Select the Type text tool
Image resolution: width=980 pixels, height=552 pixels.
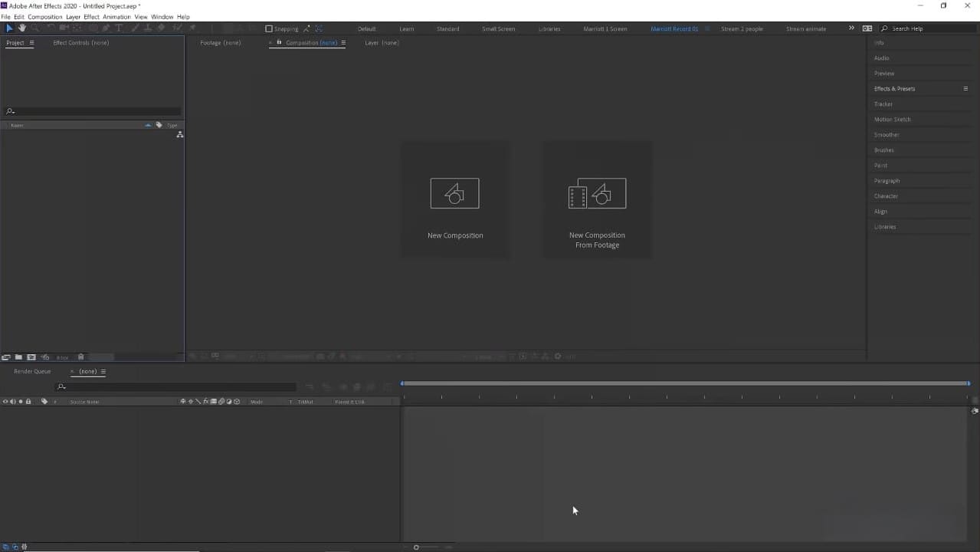coord(118,28)
